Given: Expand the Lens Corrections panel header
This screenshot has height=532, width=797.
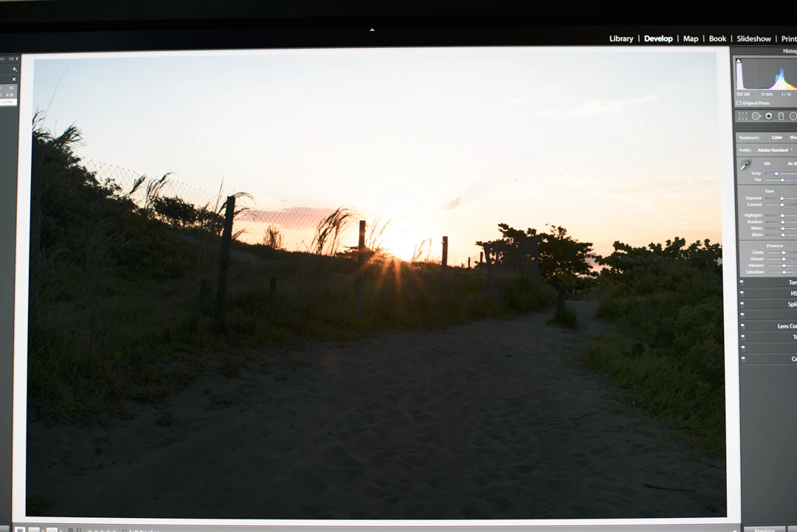Looking at the screenshot, I should point(768,325).
